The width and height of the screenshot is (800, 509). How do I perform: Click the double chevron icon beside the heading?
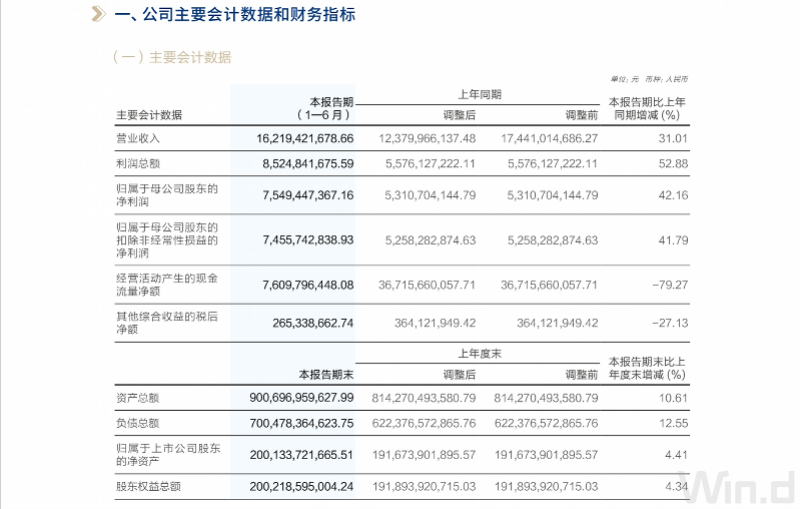pyautogui.click(x=98, y=14)
